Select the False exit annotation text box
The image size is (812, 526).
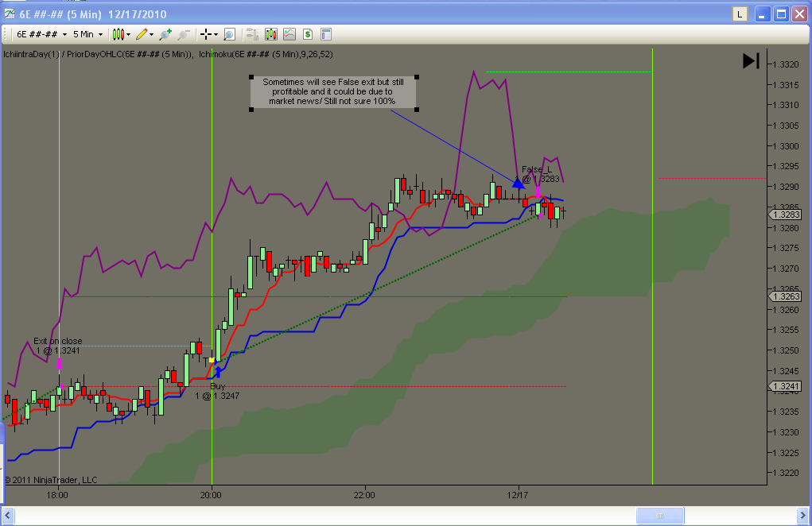(x=334, y=92)
